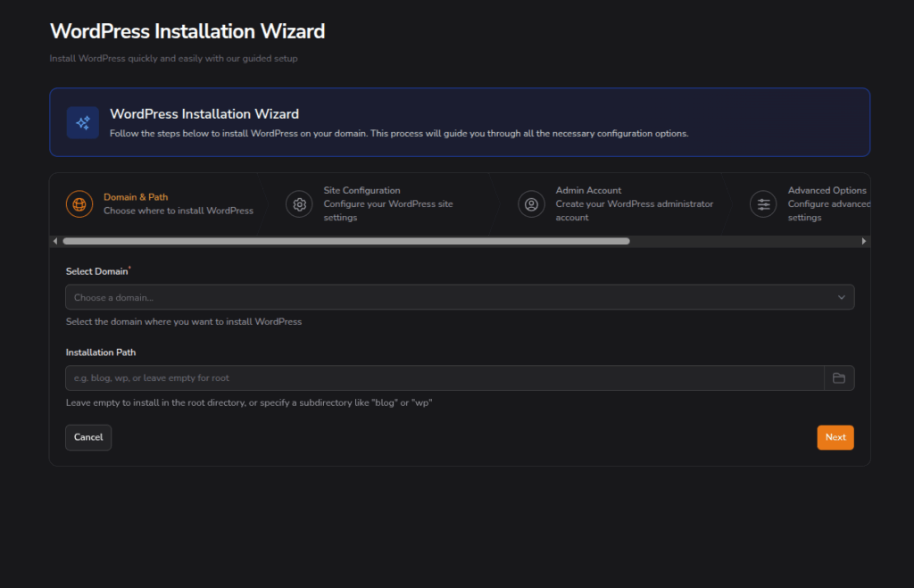Go to the Site Configuration step
Viewport: 914px width, 588px height.
tap(361, 190)
